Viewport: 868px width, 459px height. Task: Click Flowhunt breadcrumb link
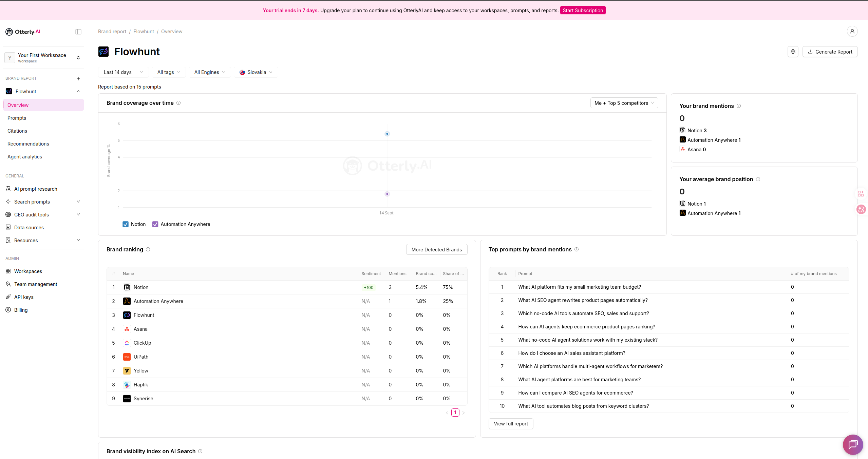(144, 32)
